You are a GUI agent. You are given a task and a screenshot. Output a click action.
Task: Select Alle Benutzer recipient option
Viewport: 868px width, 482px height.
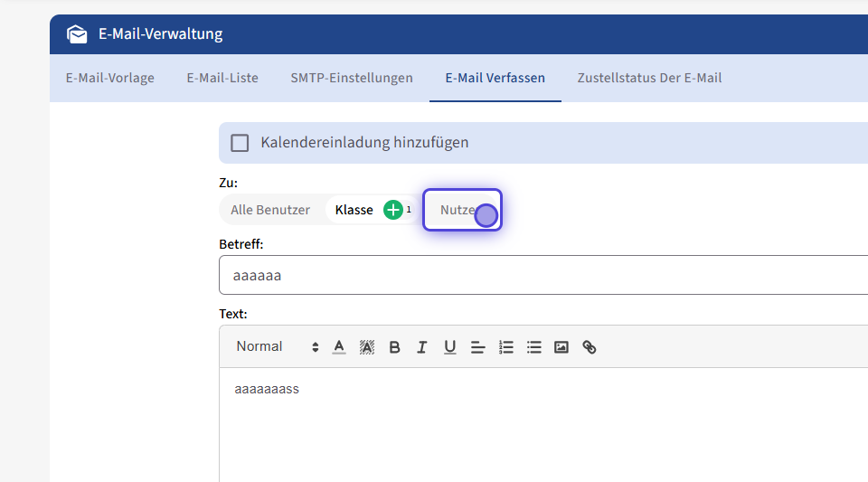coord(270,210)
